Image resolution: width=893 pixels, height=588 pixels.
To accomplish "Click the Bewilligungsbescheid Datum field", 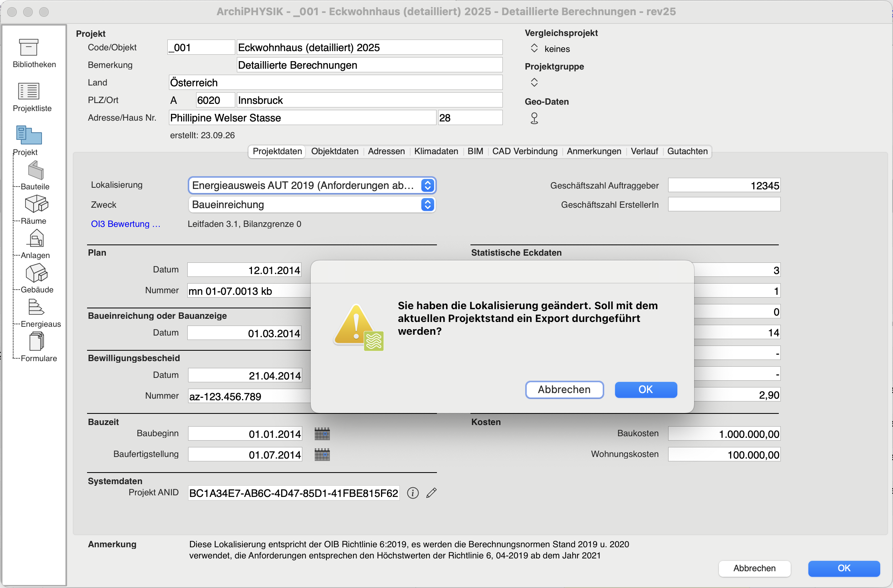I will coord(245,375).
